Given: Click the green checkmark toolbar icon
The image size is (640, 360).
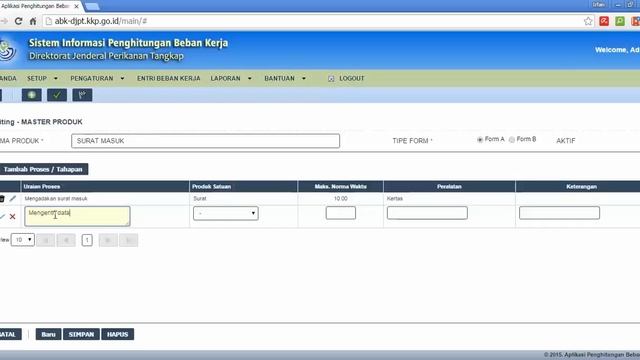Looking at the screenshot, I should tap(57, 95).
